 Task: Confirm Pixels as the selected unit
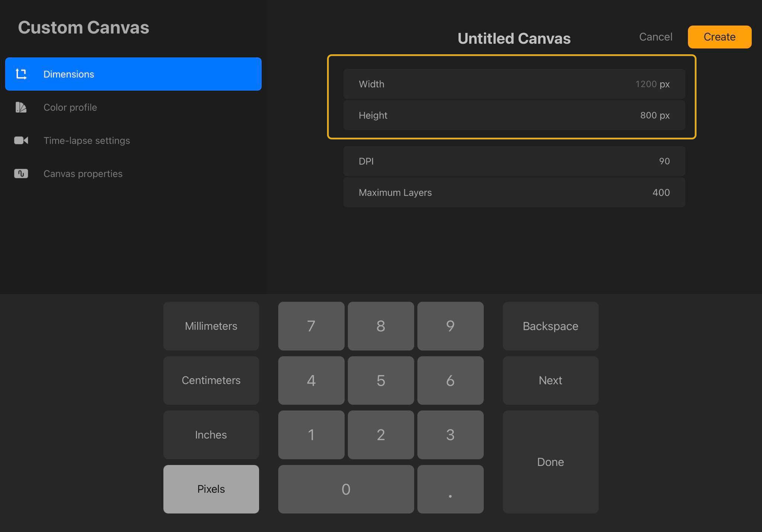[211, 489]
